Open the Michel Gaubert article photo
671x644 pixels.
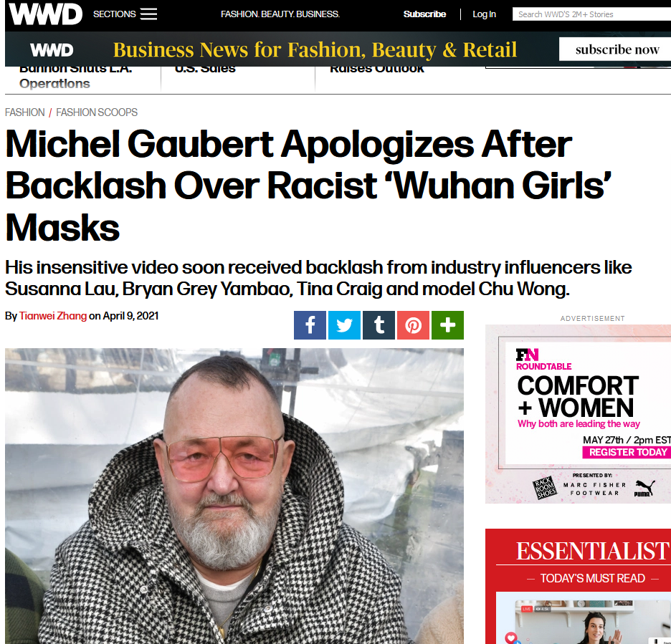(x=234, y=496)
